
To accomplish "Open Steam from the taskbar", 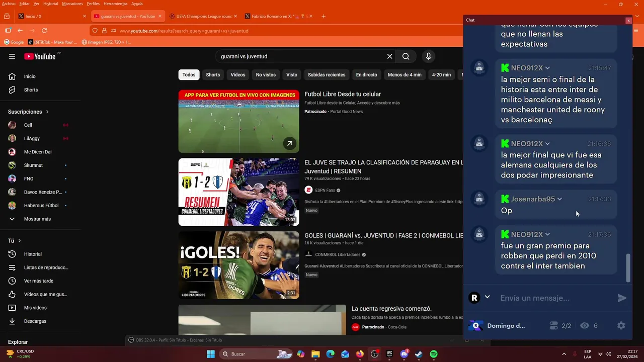I will coord(419,354).
